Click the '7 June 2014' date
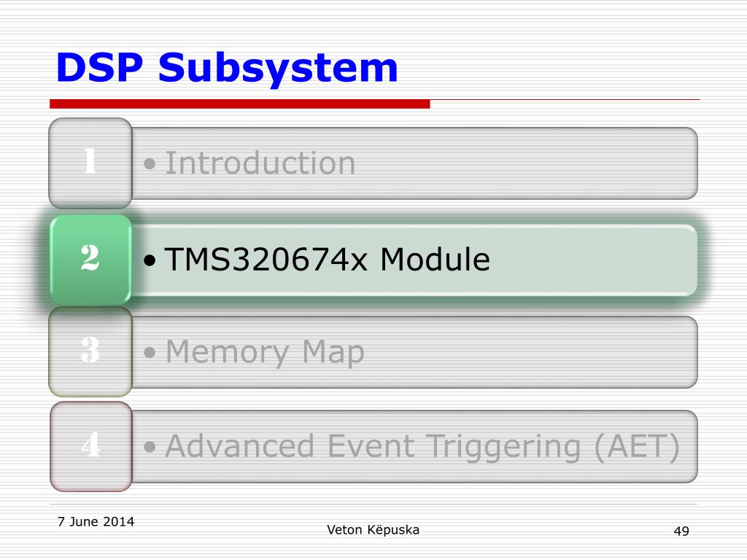Image resolution: width=747 pixels, height=560 pixels. click(96, 522)
